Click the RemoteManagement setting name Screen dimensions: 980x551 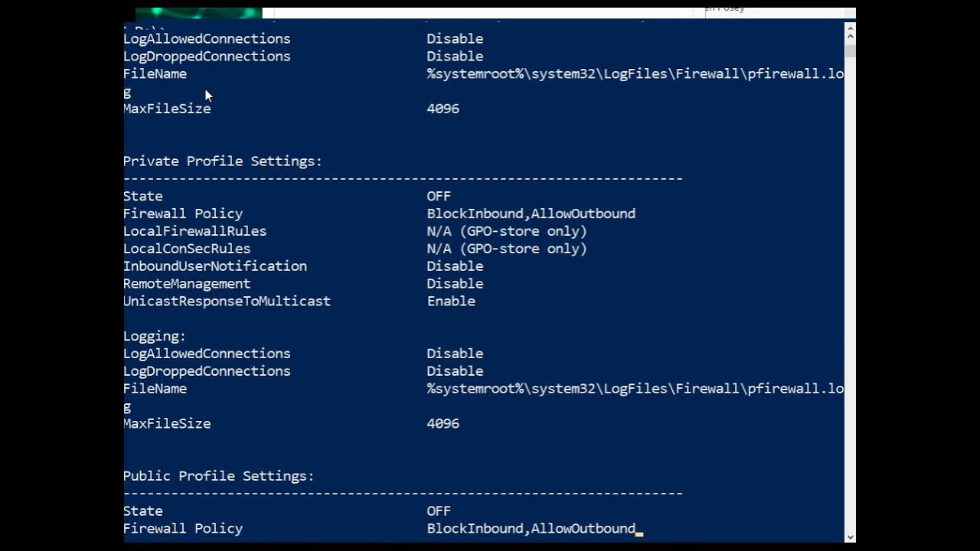[x=187, y=283]
